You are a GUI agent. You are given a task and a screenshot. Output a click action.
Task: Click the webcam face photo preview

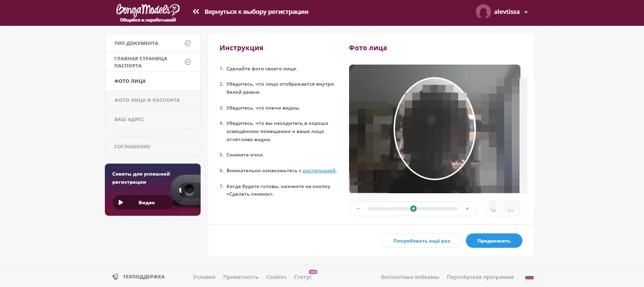434,129
